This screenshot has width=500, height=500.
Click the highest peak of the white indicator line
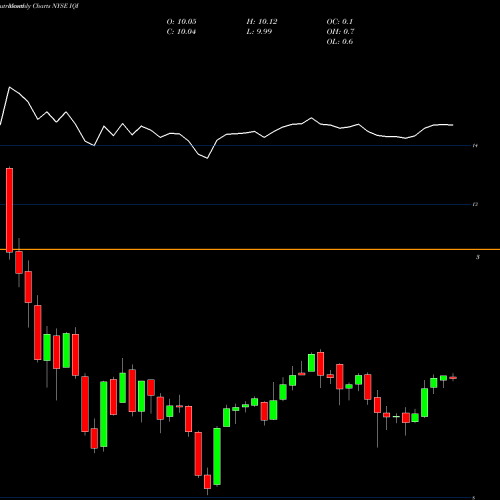click(x=9, y=87)
